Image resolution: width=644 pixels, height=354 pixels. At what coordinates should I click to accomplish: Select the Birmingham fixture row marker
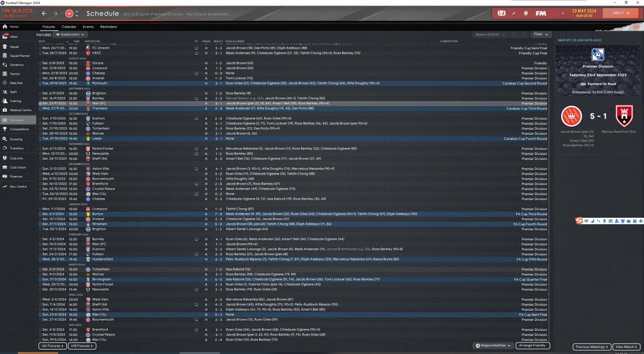40,280
